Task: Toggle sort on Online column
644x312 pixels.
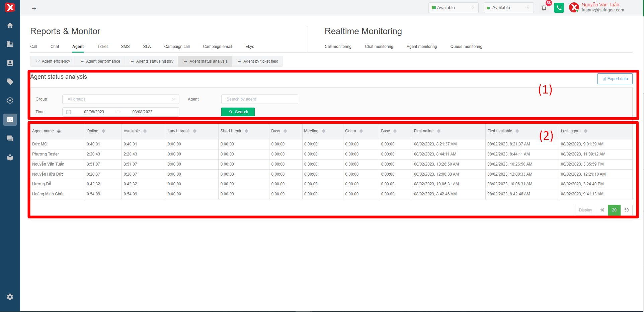Action: (103, 131)
